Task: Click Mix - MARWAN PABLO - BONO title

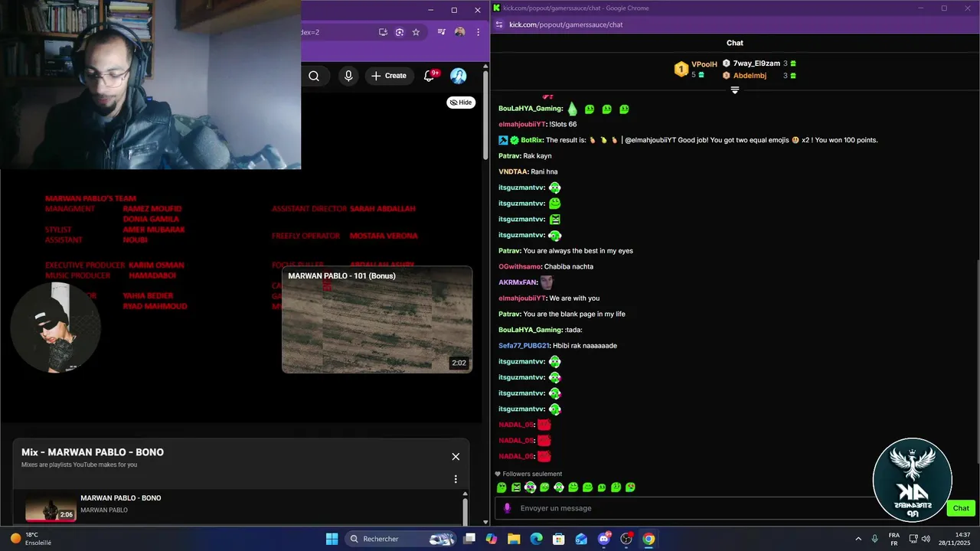Action: (93, 452)
